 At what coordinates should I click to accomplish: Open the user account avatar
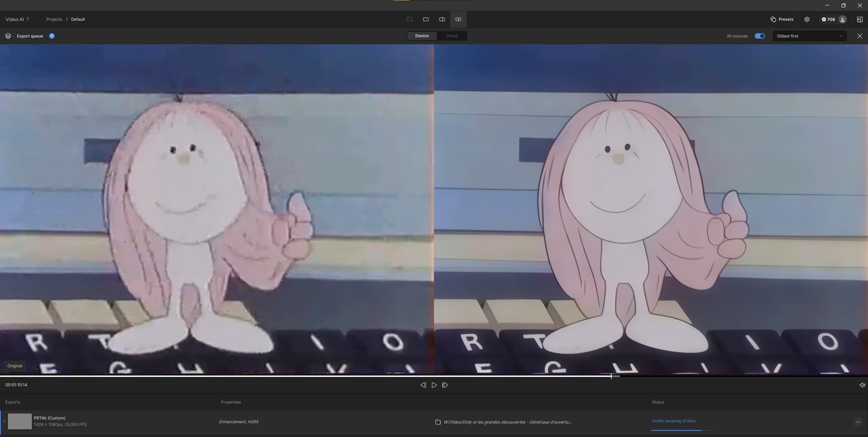843,19
